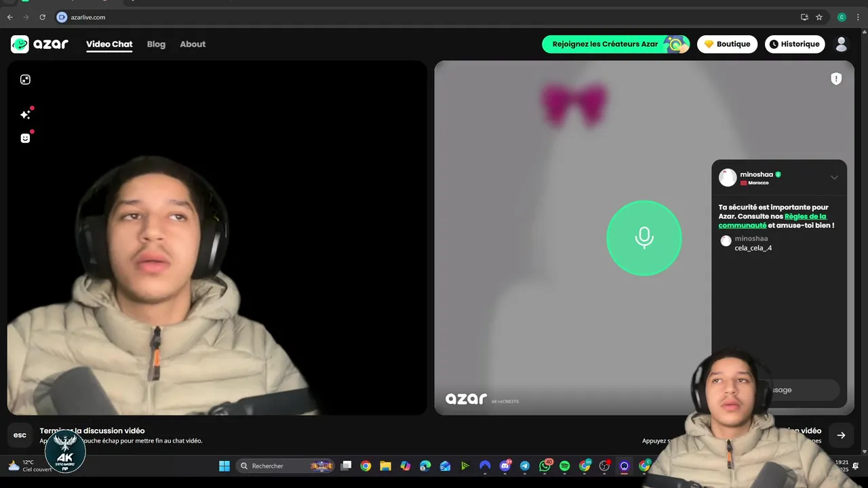Screen dimensions: 868x488
Task: Open the About tab
Action: tap(193, 44)
